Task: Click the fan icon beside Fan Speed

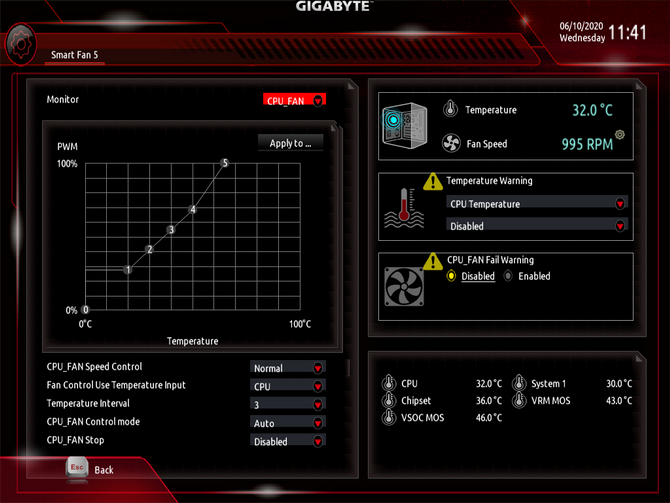Action: pyautogui.click(x=451, y=143)
